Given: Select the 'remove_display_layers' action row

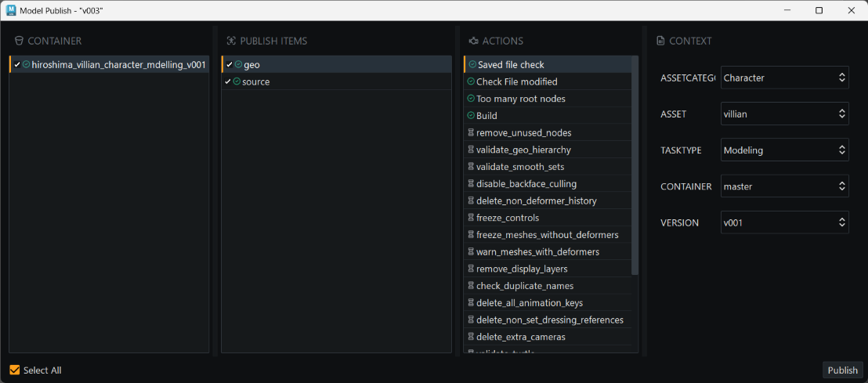Looking at the screenshot, I should point(548,269).
